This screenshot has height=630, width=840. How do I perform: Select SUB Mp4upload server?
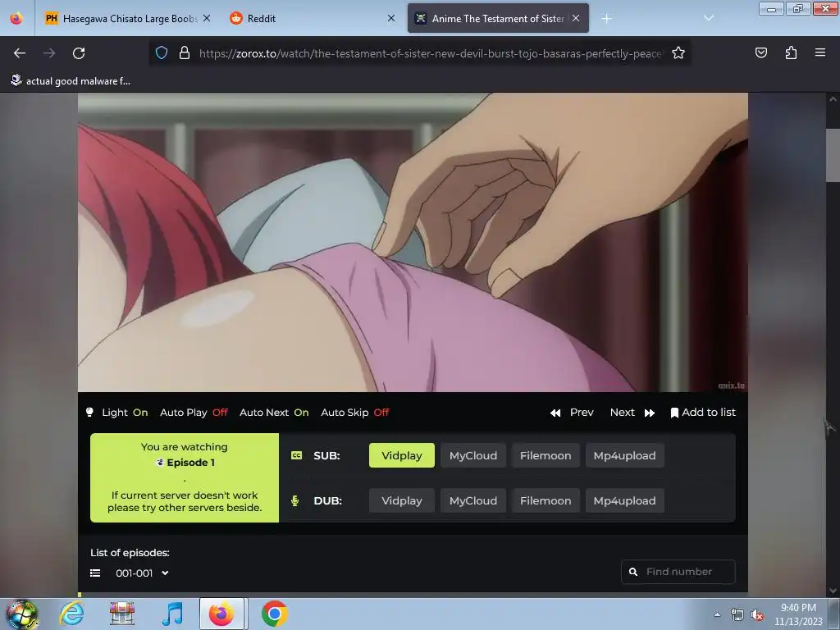[x=624, y=455]
